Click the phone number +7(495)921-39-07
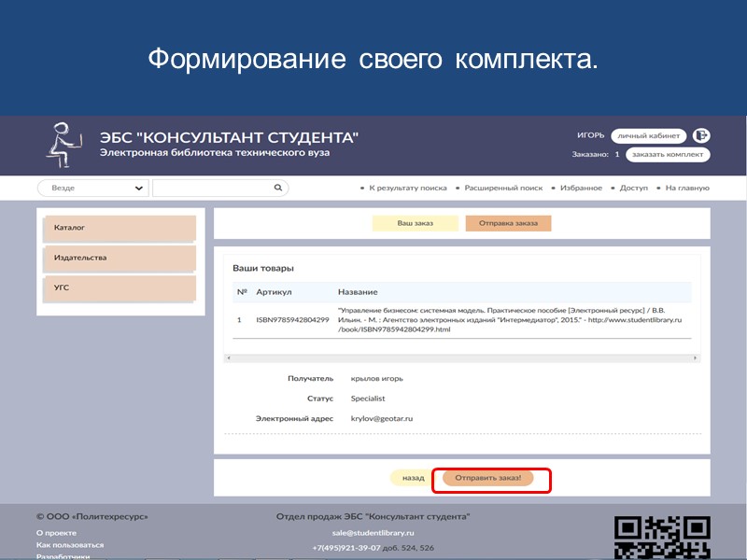 click(346, 548)
